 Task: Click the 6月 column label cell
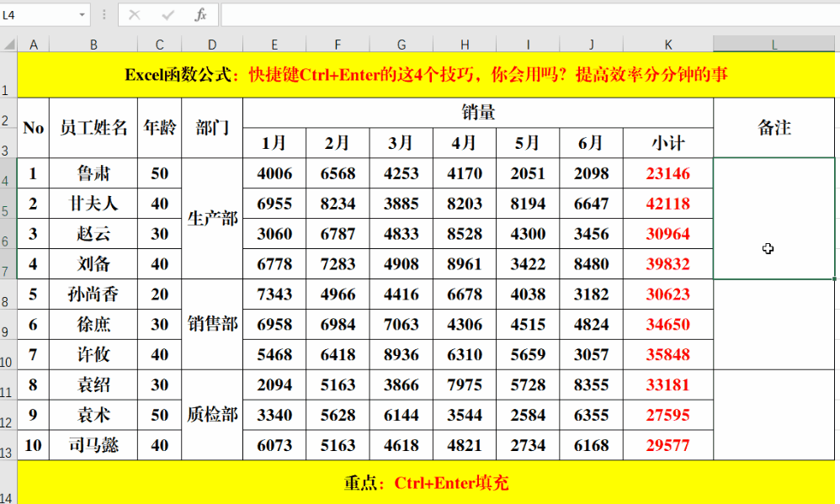pos(592,143)
